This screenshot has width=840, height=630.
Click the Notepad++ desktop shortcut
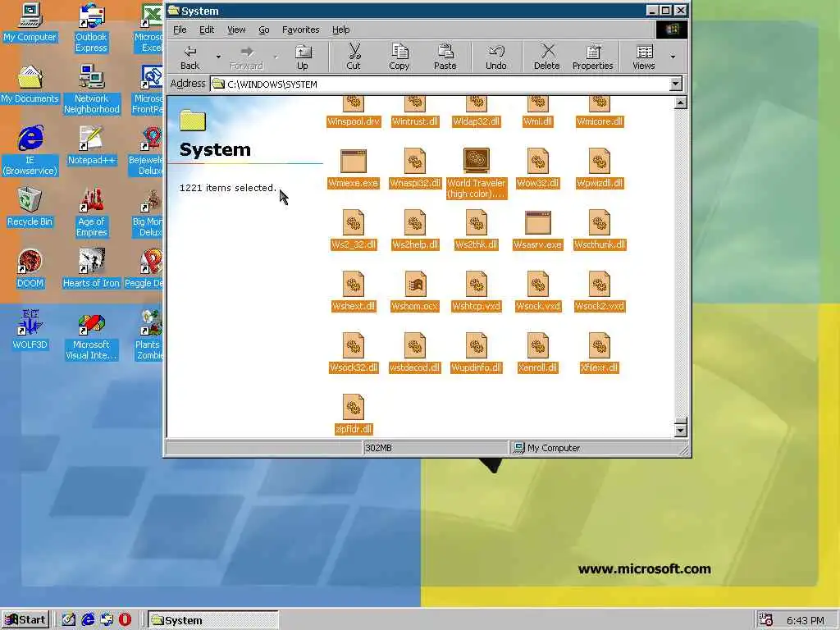pyautogui.click(x=92, y=146)
